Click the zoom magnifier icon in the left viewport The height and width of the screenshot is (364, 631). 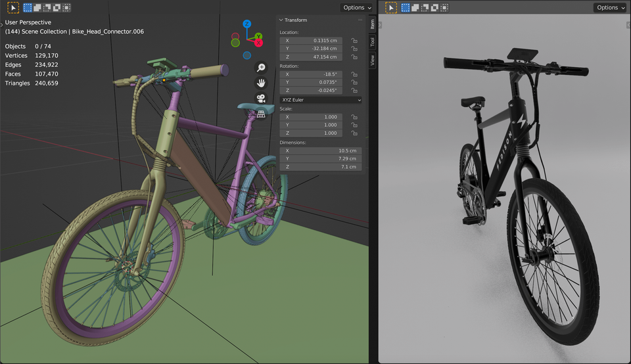[261, 68]
